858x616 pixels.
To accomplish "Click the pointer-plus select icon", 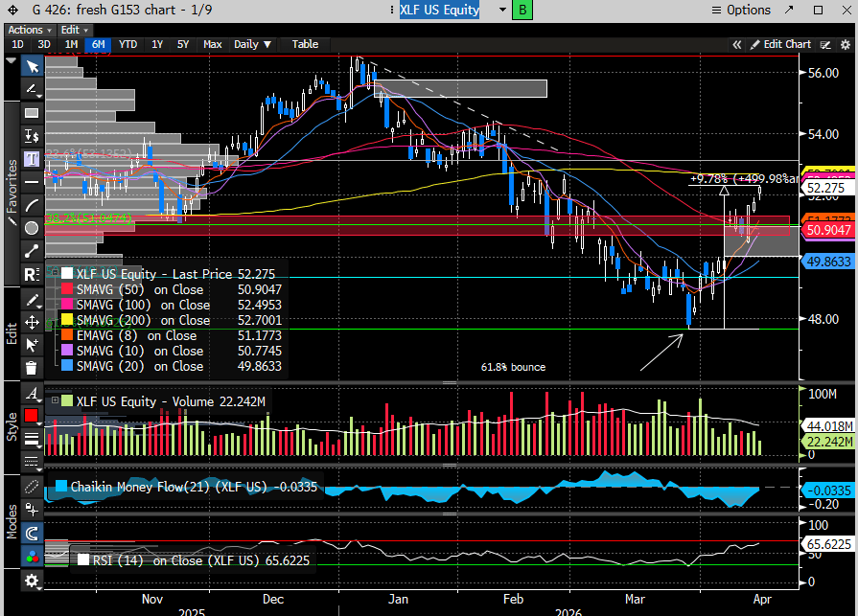I will (x=33, y=345).
